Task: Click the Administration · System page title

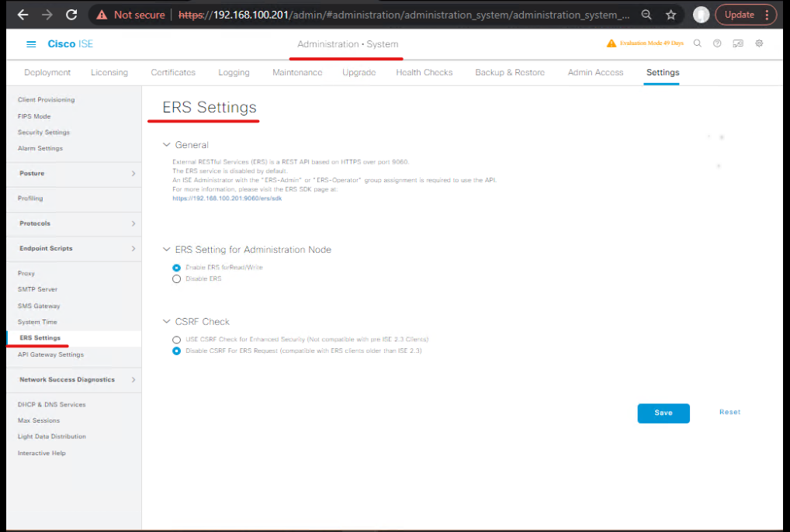Action: (x=348, y=44)
